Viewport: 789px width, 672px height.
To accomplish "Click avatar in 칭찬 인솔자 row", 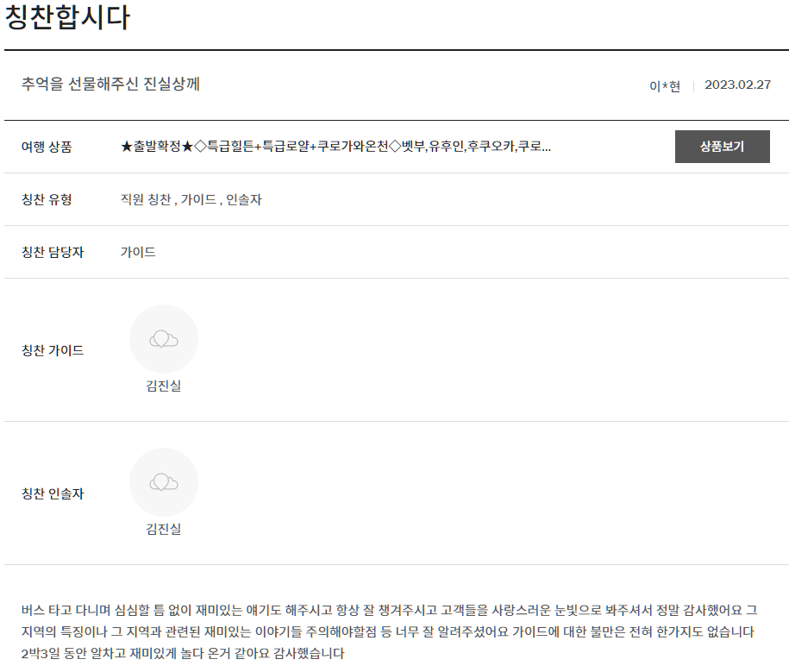I will pyautogui.click(x=164, y=482).
